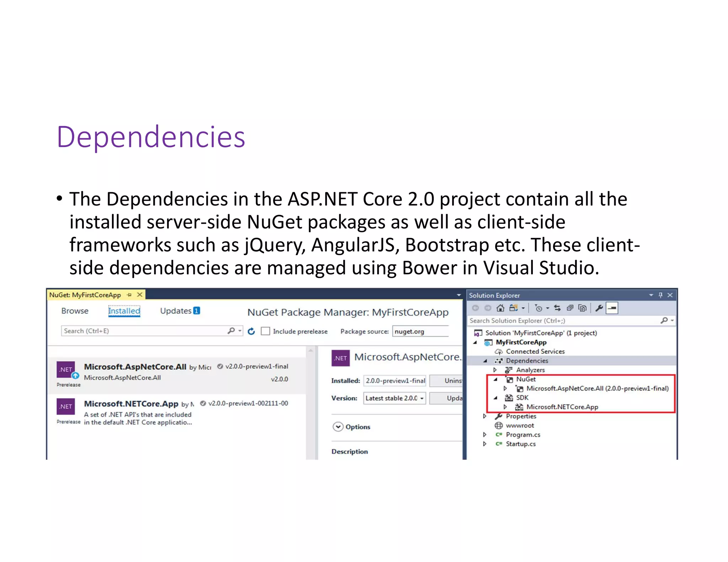Viewport: 728px width, 562px height.
Task: Click the wwwroot globe icon
Action: tap(499, 426)
